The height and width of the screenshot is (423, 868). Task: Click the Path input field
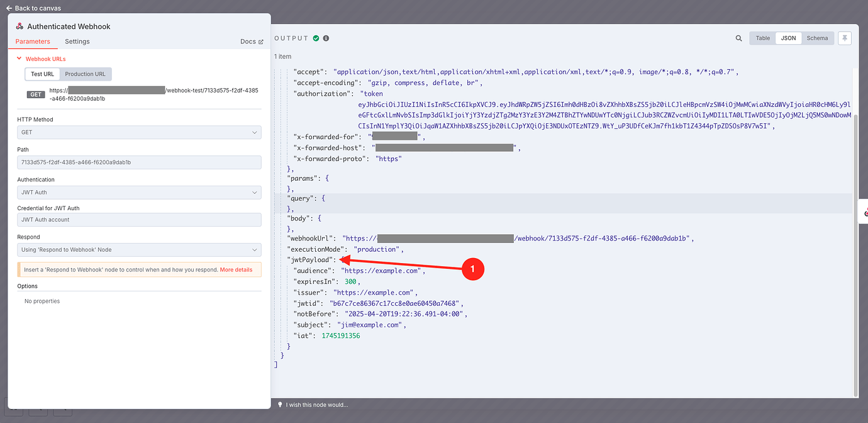click(x=138, y=162)
